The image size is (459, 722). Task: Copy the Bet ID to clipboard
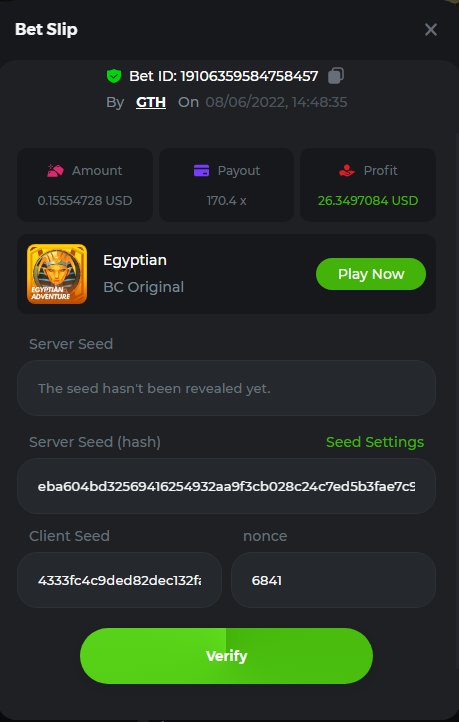click(336, 76)
